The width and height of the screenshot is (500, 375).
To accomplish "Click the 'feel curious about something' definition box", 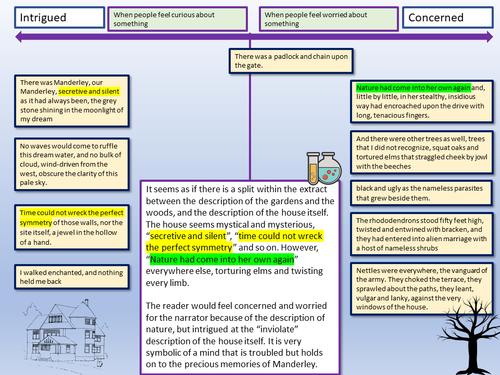I will click(x=177, y=19).
